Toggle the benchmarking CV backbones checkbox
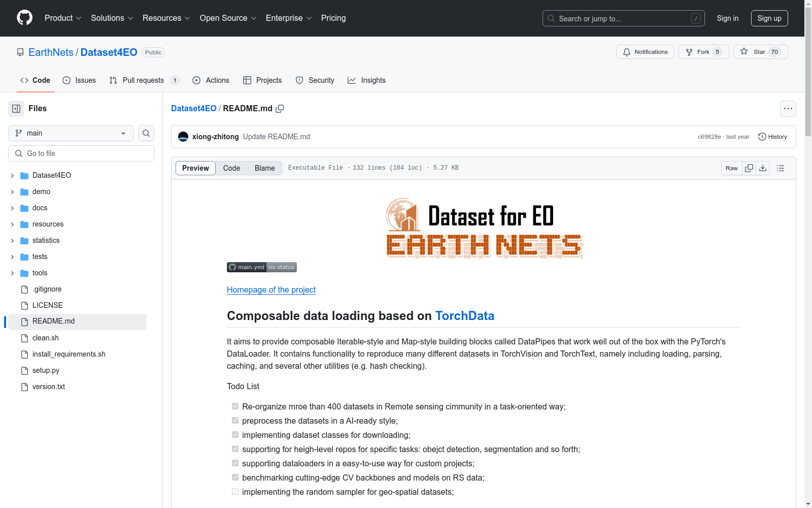 tap(235, 478)
